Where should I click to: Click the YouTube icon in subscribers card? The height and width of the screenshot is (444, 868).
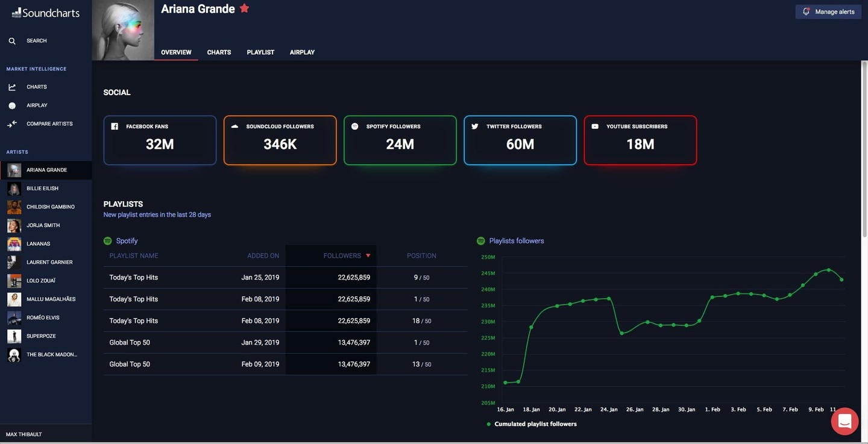(595, 127)
